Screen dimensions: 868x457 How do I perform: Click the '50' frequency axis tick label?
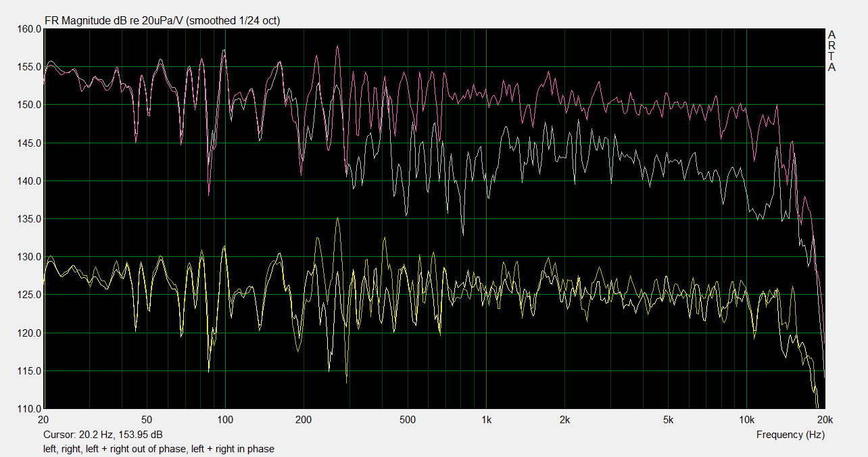click(x=147, y=419)
